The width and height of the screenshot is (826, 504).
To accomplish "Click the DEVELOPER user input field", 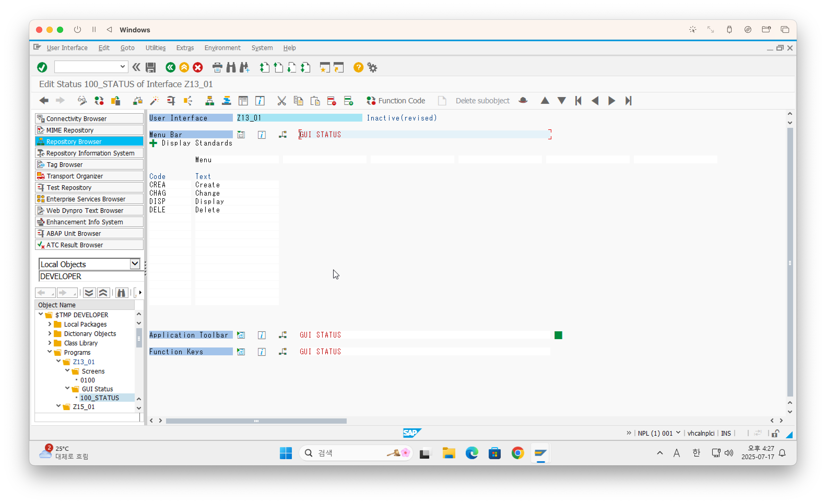I will coord(91,276).
